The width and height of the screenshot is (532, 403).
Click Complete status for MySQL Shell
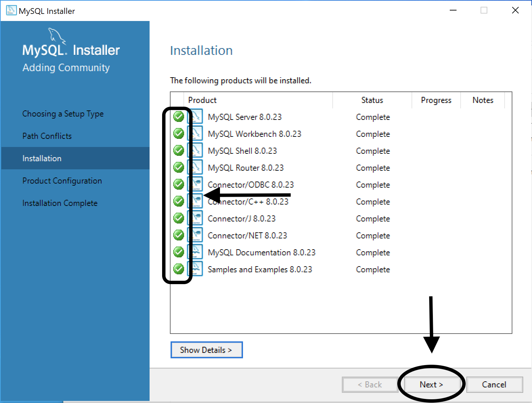point(373,151)
